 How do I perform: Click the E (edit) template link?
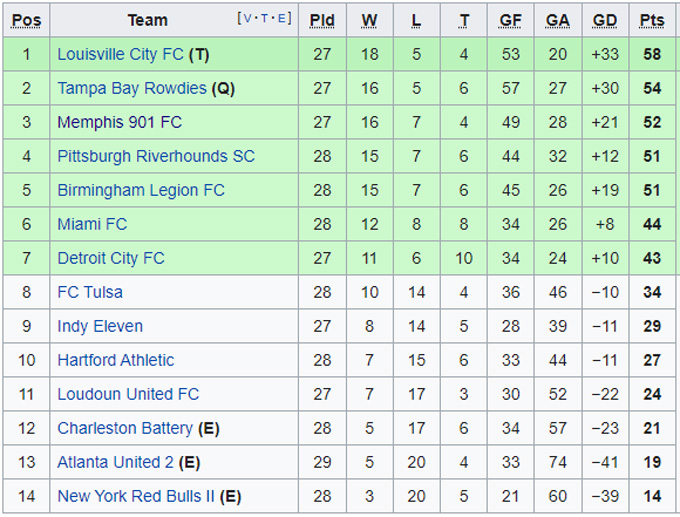pos(282,19)
